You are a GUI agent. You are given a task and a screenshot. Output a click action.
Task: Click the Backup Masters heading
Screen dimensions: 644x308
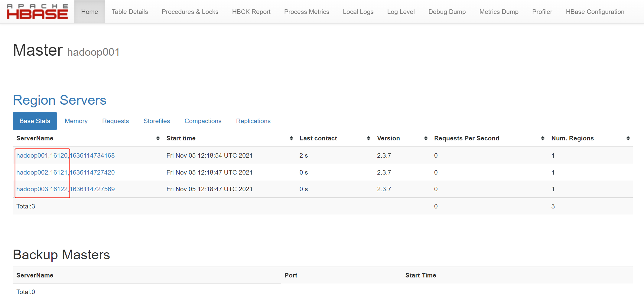pos(61,255)
